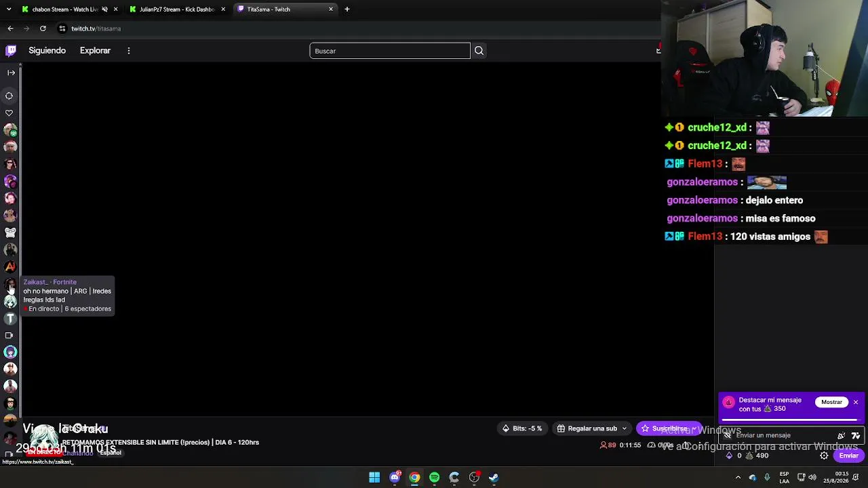868x488 pixels.
Task: Open the Explorar page
Action: (95, 50)
